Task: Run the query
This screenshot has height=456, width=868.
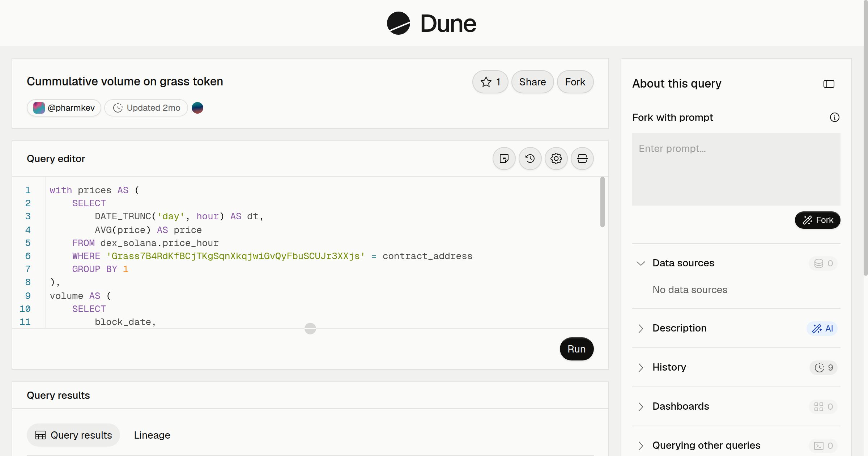Action: click(576, 349)
